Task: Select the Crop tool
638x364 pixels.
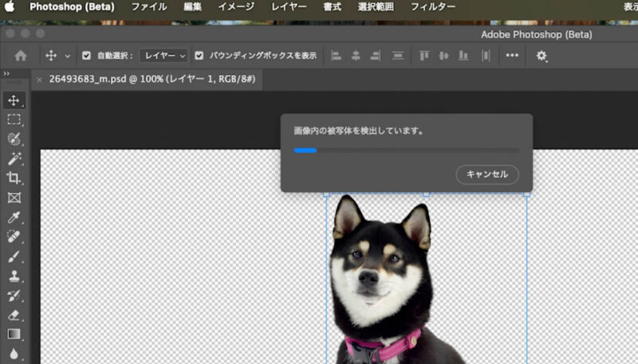Action: pos(14,178)
